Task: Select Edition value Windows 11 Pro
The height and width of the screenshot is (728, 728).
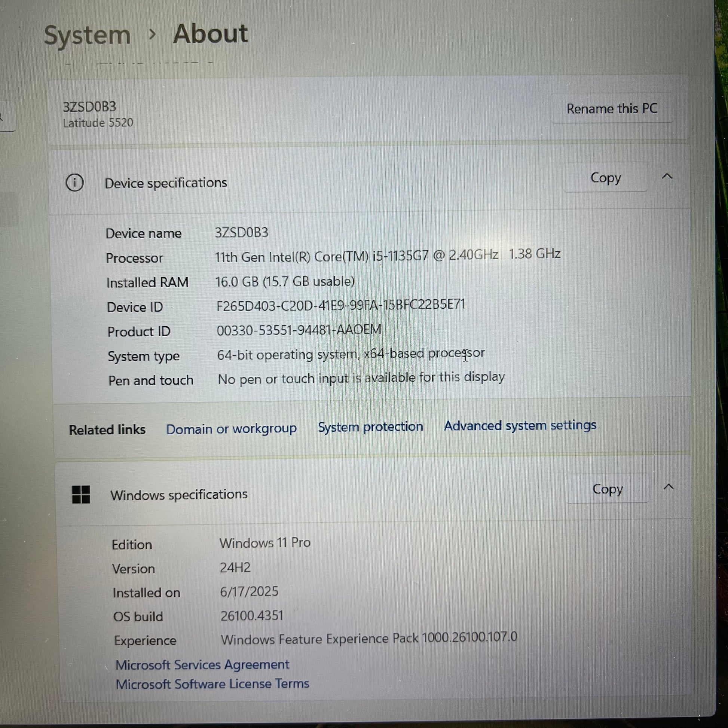Action: 265,542
